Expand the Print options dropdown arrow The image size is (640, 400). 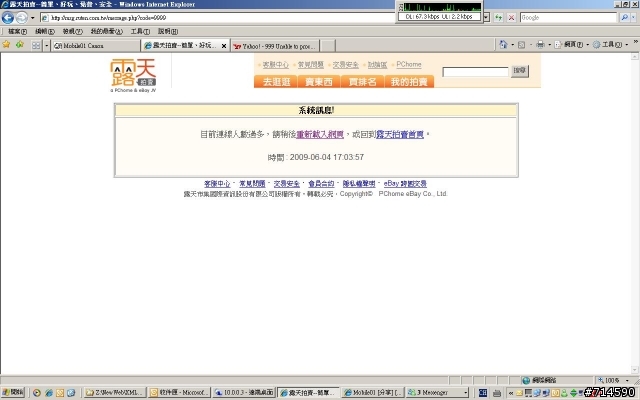click(x=549, y=45)
